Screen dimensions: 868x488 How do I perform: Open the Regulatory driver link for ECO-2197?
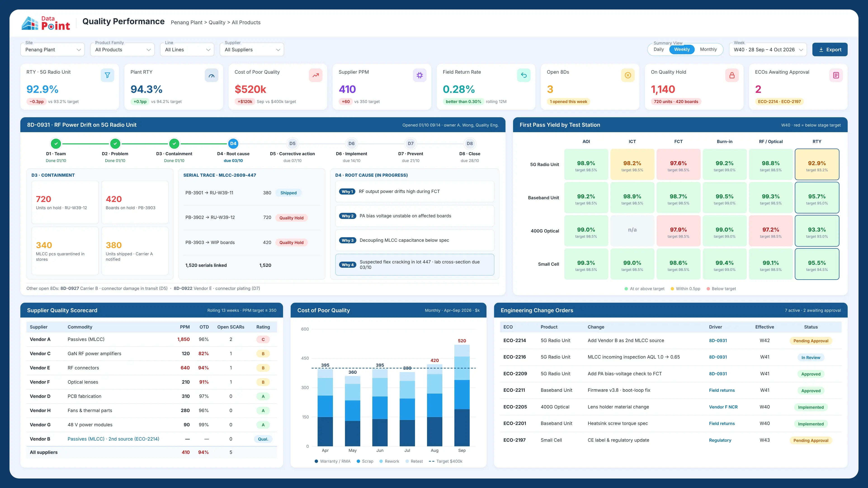(720, 440)
